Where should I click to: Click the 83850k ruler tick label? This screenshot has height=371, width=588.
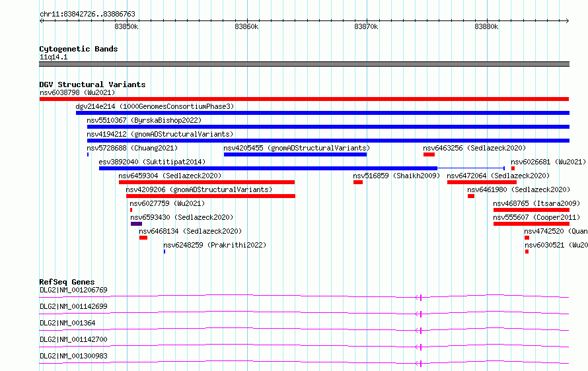pos(126,26)
